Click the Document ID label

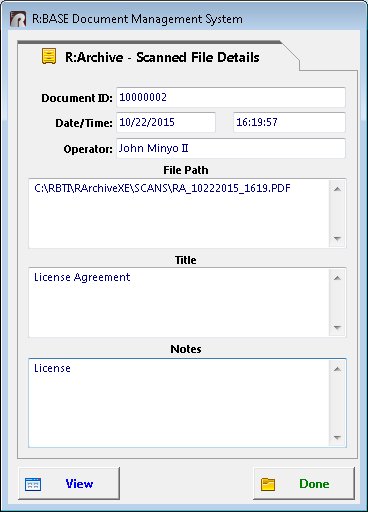point(77,98)
